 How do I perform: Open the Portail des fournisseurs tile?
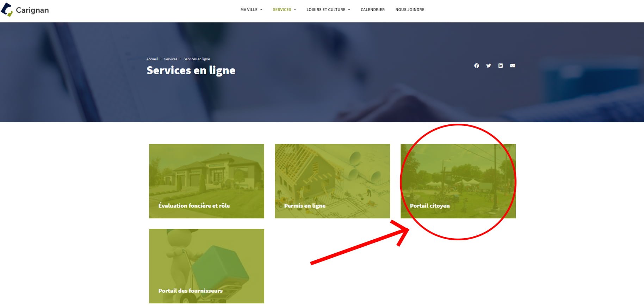pyautogui.click(x=206, y=266)
